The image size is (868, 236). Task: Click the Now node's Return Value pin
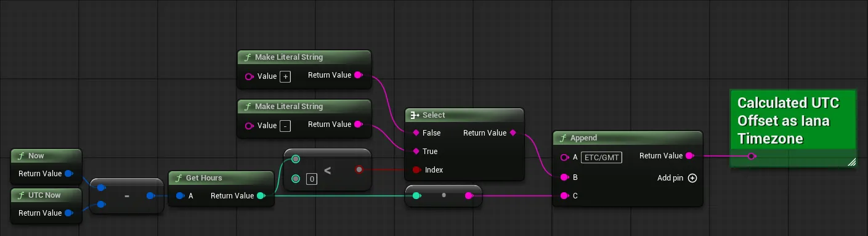coord(69,174)
